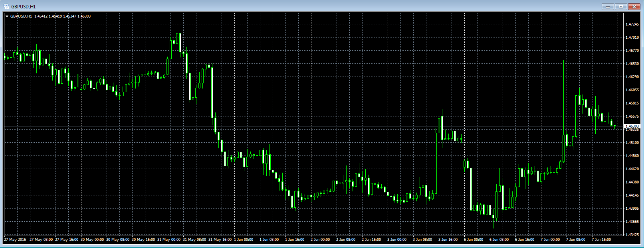644x248 pixels.
Task: Click the GBPUSD chart window icon
Action: (x=6, y=6)
